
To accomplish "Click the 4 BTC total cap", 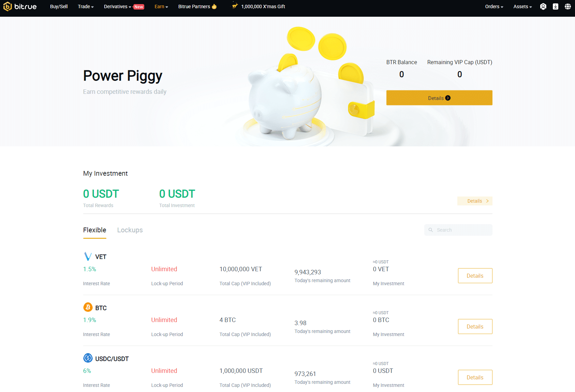I will pyautogui.click(x=227, y=320).
